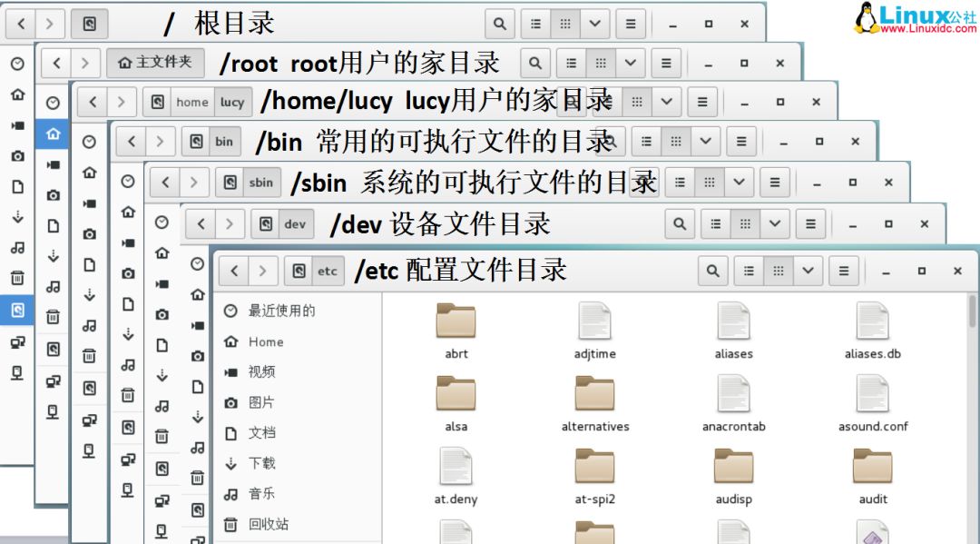The width and height of the screenshot is (980, 544).
Task: Switch to list view in the /etc window
Action: 749,271
